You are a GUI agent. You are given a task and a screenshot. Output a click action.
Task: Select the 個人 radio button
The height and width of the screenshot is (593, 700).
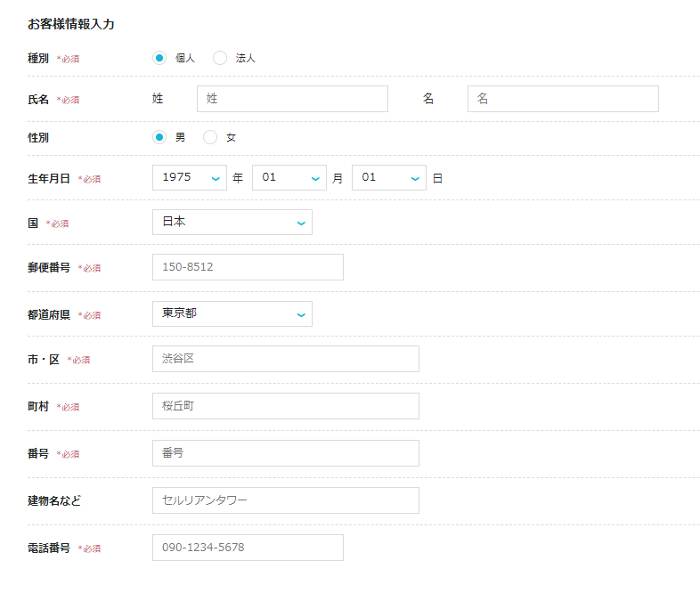[x=159, y=58]
